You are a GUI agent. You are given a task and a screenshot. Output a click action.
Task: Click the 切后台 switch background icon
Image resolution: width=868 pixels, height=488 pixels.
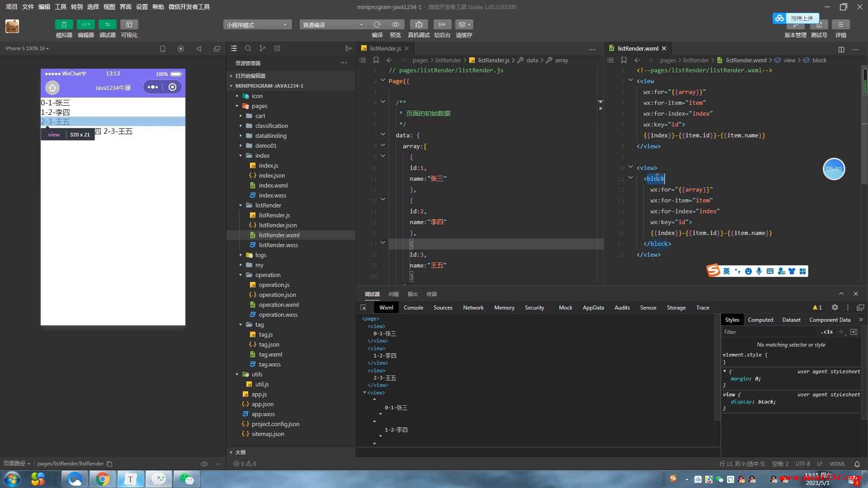(442, 24)
